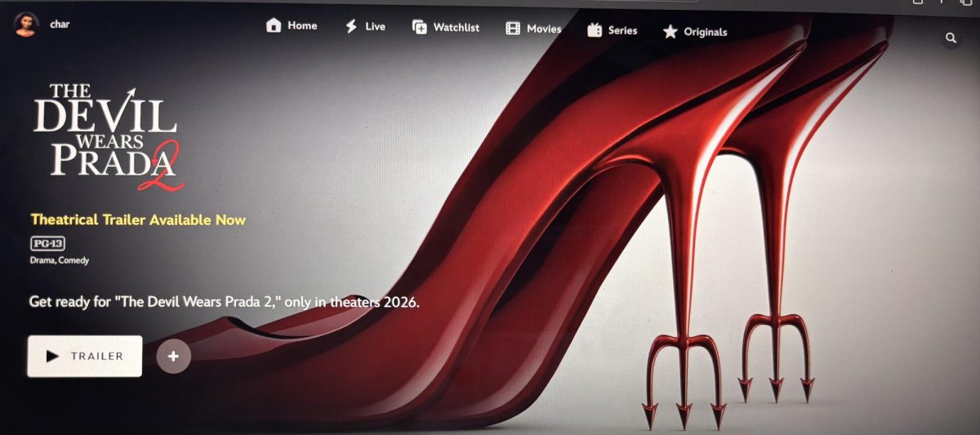Image resolution: width=980 pixels, height=435 pixels.
Task: Open the Originals section
Action: (695, 32)
